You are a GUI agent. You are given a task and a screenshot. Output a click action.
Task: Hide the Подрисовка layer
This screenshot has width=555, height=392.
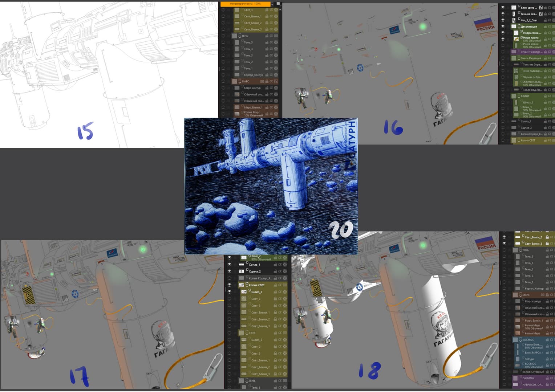coord(503,33)
